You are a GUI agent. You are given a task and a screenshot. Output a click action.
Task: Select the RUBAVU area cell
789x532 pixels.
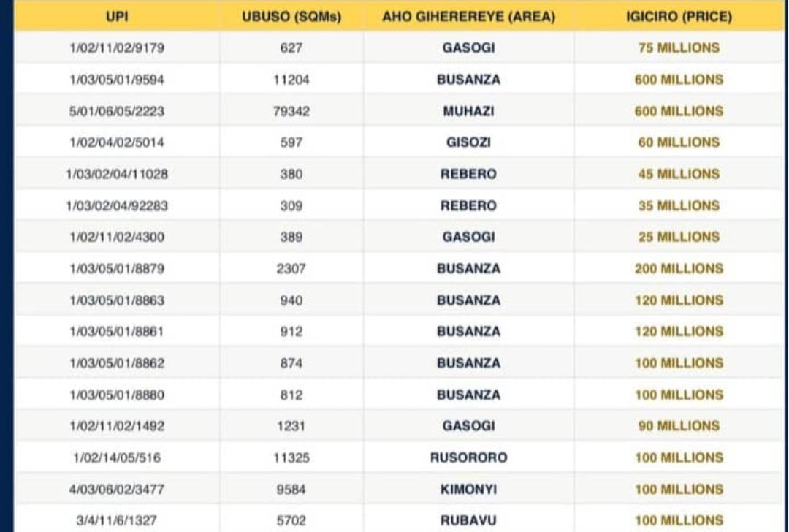(468, 520)
